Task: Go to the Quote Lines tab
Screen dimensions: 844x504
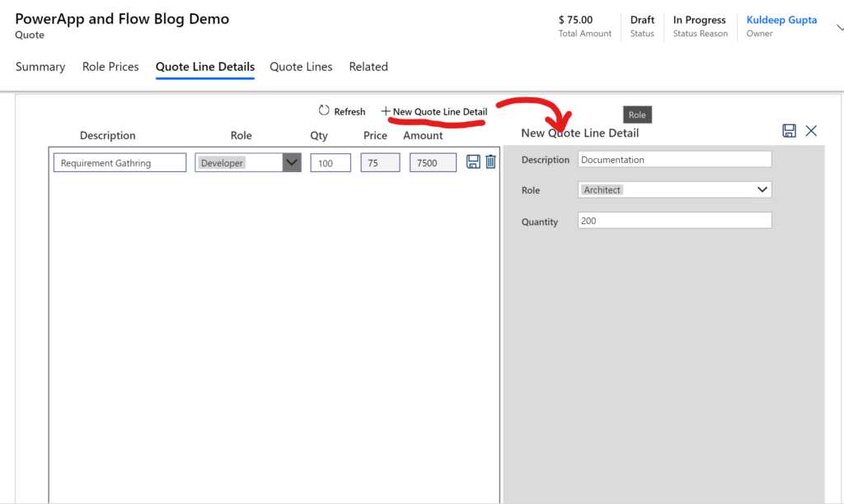Action: tap(301, 67)
